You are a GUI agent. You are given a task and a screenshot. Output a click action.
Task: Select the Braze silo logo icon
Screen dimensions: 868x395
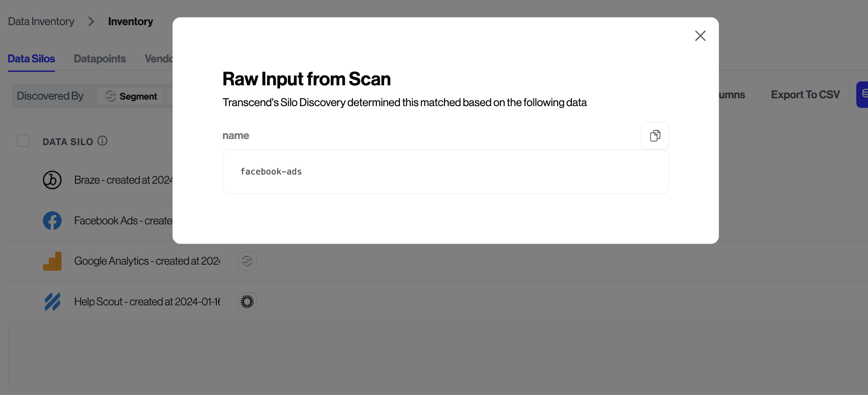[52, 180]
